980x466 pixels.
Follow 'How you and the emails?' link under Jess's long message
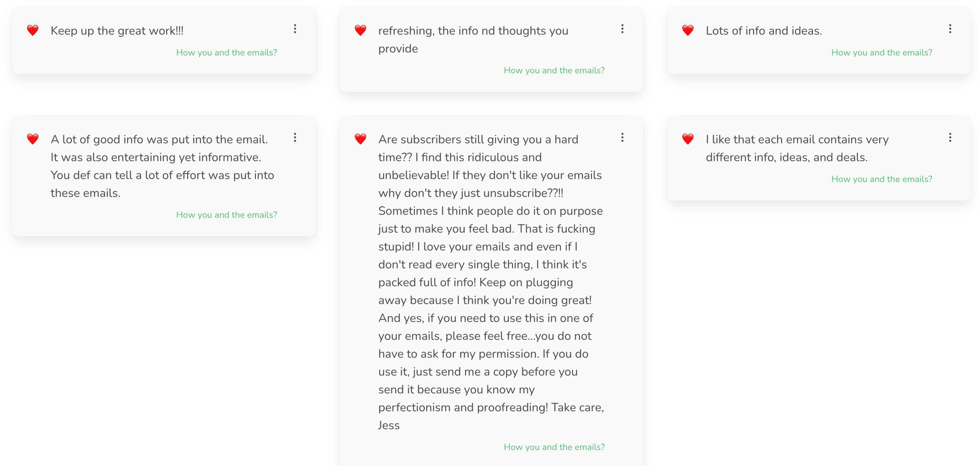[x=554, y=447]
